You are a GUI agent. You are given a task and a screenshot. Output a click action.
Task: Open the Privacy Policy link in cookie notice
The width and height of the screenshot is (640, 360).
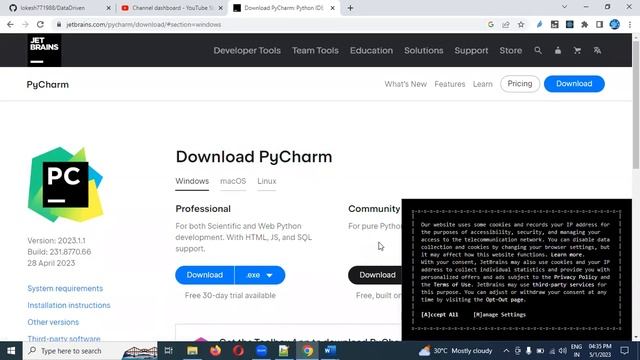coord(576,277)
